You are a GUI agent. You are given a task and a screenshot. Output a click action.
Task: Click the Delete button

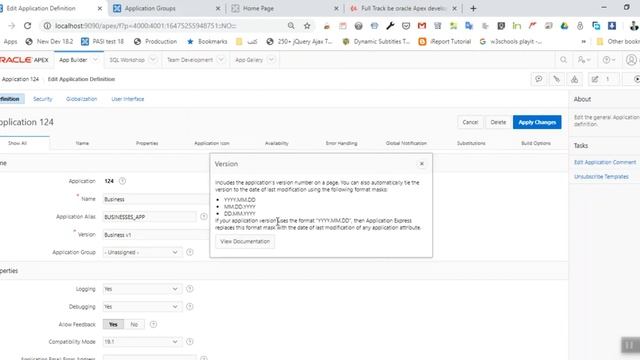(x=498, y=122)
